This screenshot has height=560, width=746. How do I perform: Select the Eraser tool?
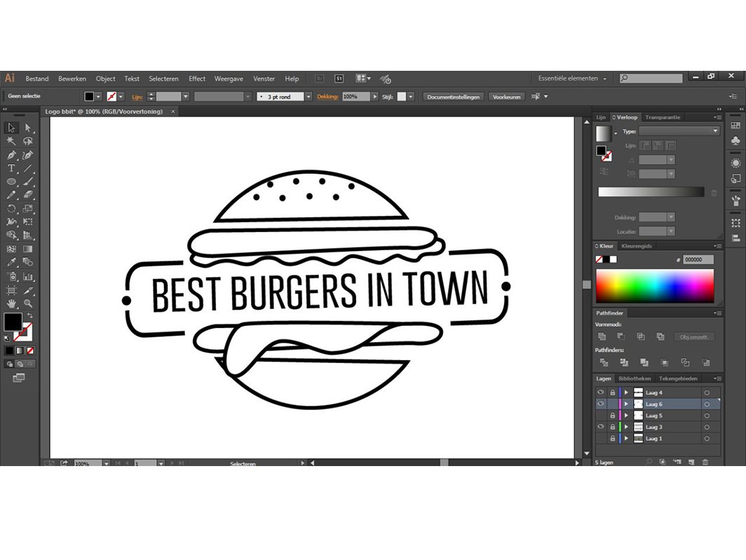tap(28, 195)
